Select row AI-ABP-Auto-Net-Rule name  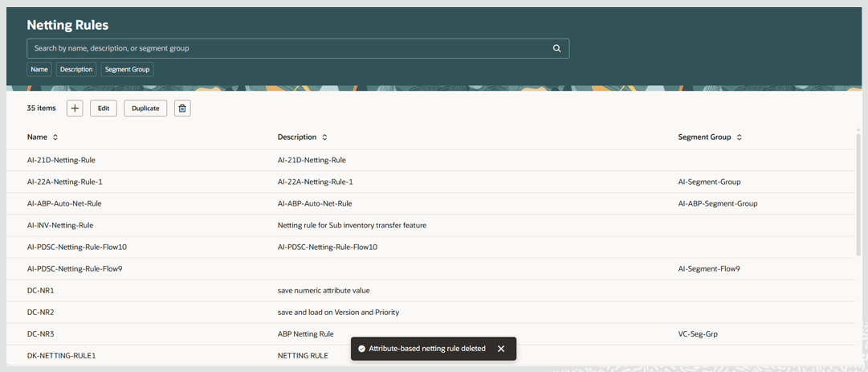pos(64,204)
